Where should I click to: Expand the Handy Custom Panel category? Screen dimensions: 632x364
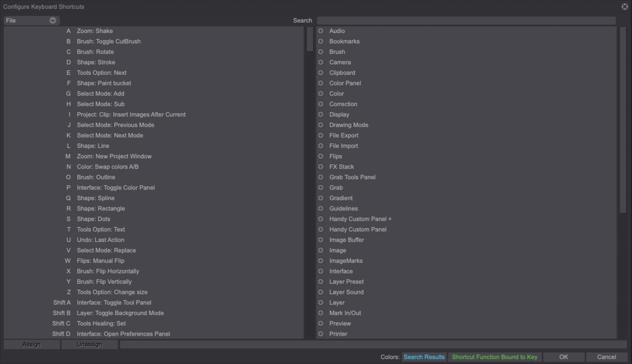[x=321, y=229]
